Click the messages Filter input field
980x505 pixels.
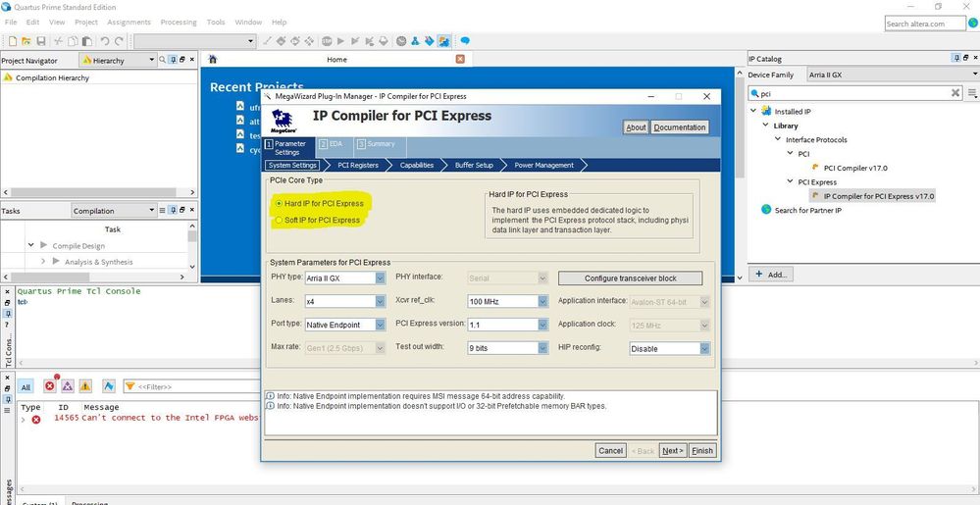click(192, 387)
